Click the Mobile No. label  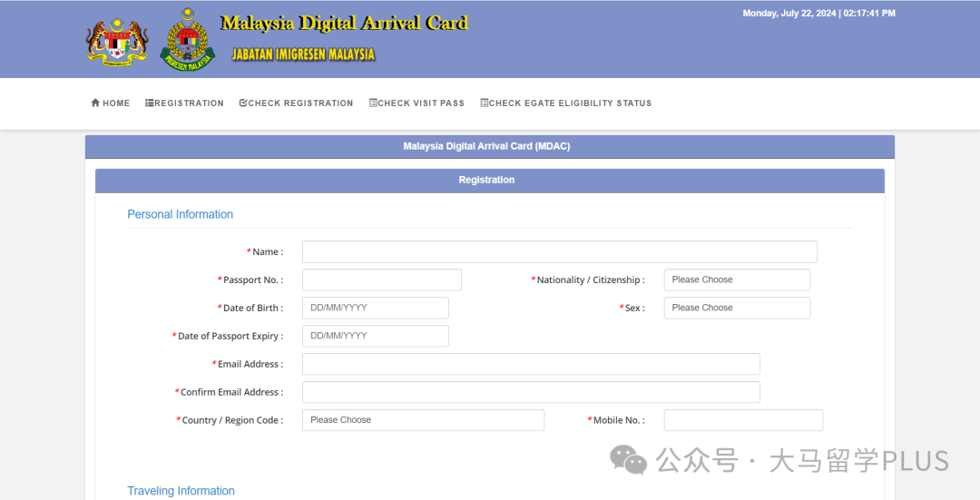tap(616, 421)
